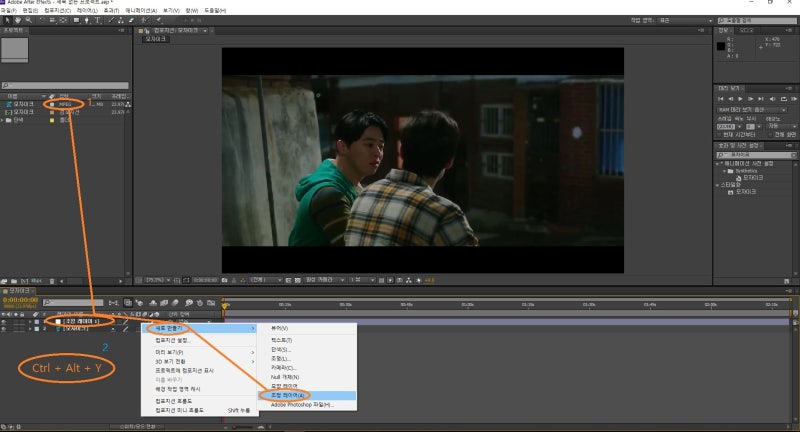Viewport: 800px width, 432px height.
Task: Choose Adobe Photoshop File(H) in submenu
Action: (x=307, y=404)
